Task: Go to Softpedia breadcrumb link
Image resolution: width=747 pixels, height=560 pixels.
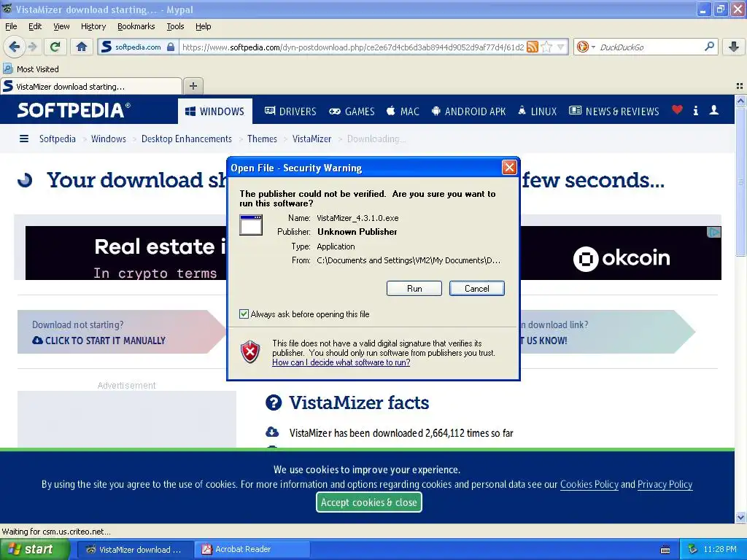Action: pos(57,139)
